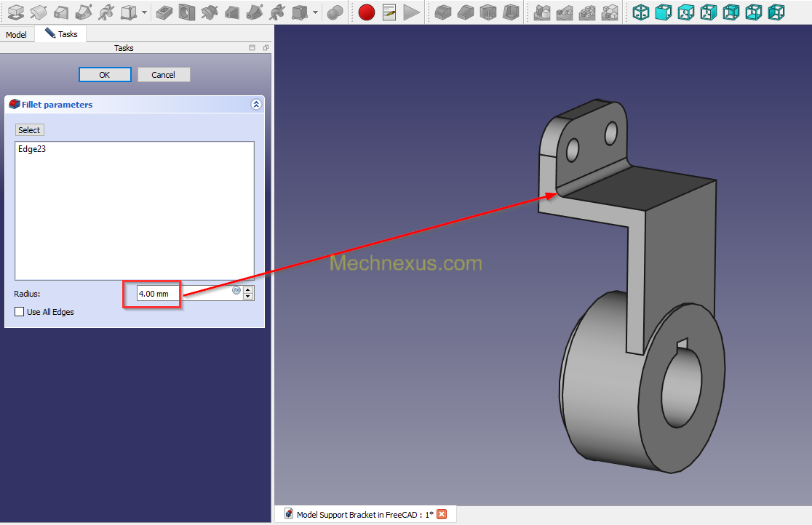Click the Select button in Fillet parameters
Image resolution: width=812 pixels, height=525 pixels.
pos(29,130)
